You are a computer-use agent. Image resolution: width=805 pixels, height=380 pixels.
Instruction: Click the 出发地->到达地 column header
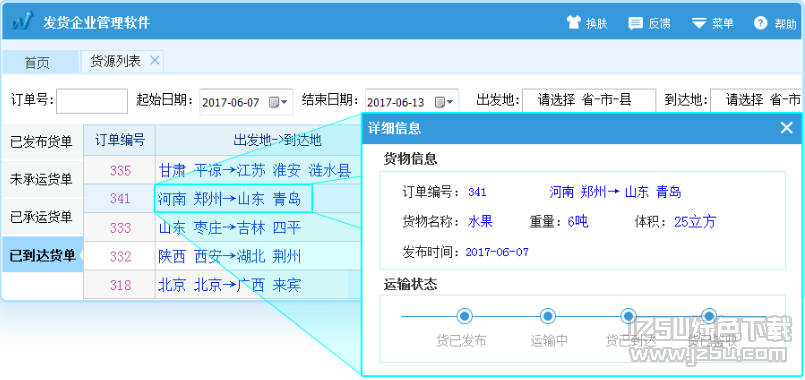pyautogui.click(x=277, y=140)
